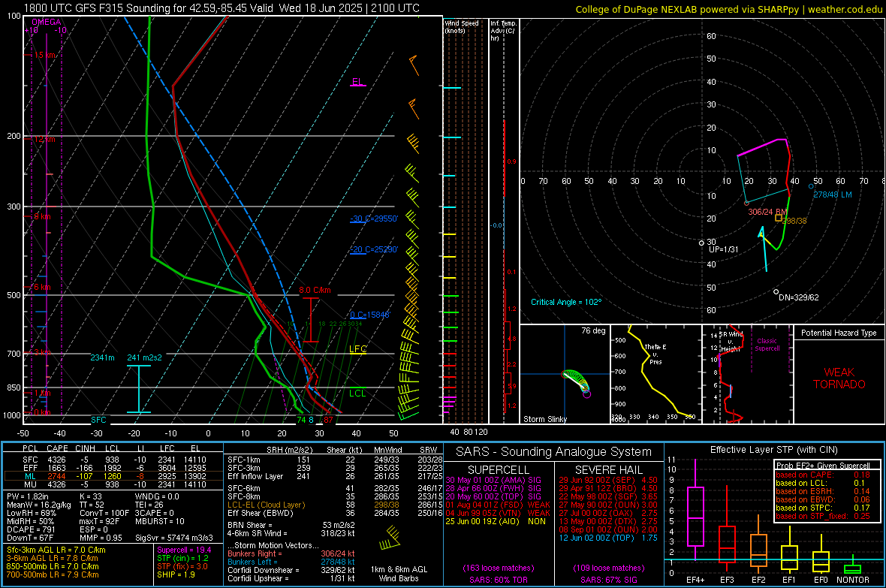Click the 'MBURST = 10' value
The height and width of the screenshot is (588, 886).
[159, 521]
